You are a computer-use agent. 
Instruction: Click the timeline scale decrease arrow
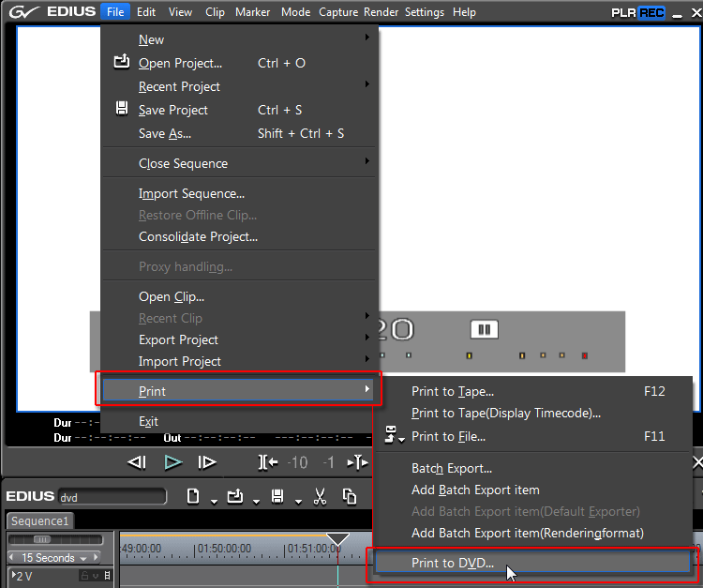tap(11, 557)
